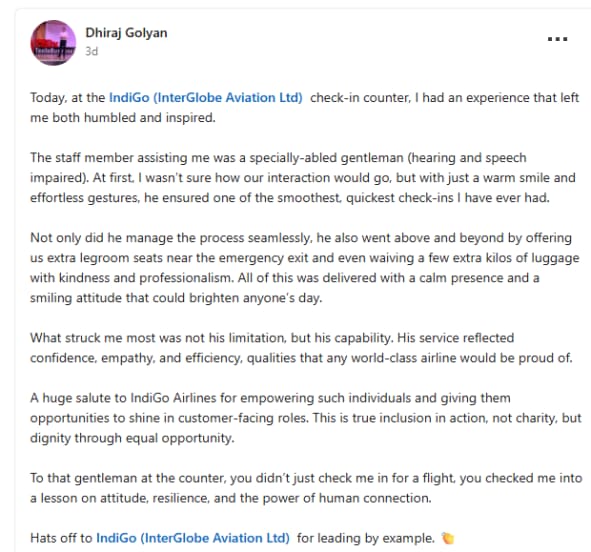The image size is (591, 552).
Task: Open IndiGo link in Hats off line
Action: 193,538
